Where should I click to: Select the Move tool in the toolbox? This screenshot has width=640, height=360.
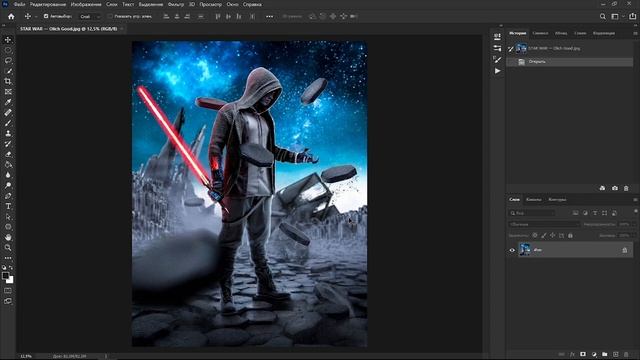point(8,40)
